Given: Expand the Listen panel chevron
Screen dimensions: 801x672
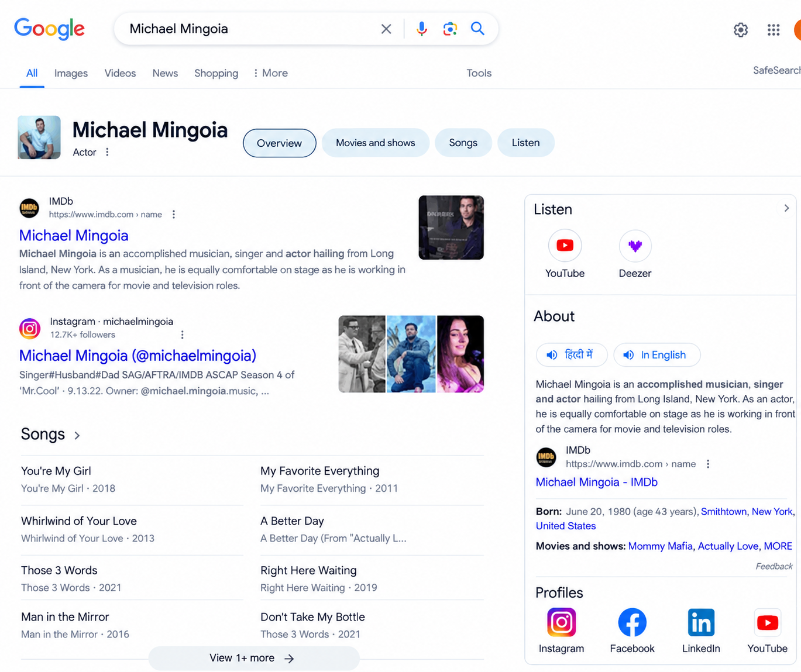Looking at the screenshot, I should [786, 208].
